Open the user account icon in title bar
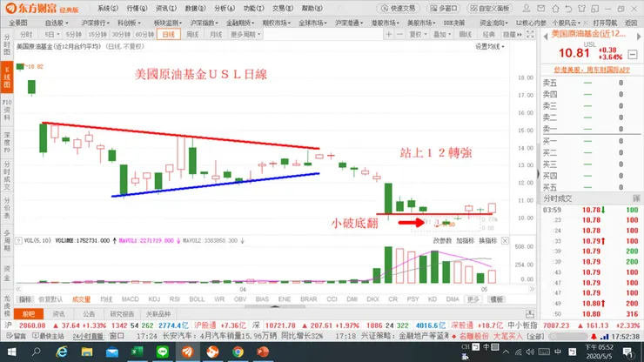 (x=527, y=8)
